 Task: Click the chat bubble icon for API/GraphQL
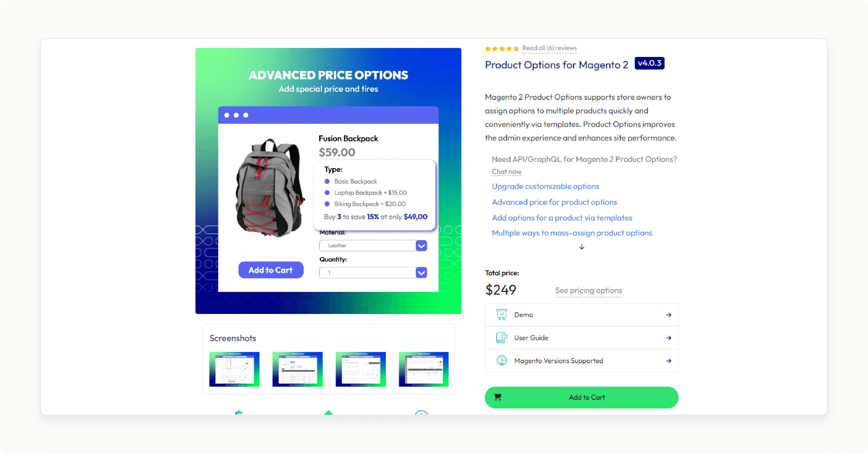point(506,171)
